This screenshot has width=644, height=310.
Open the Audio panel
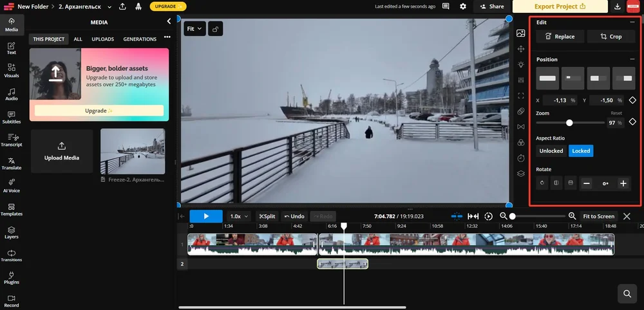[x=12, y=94]
